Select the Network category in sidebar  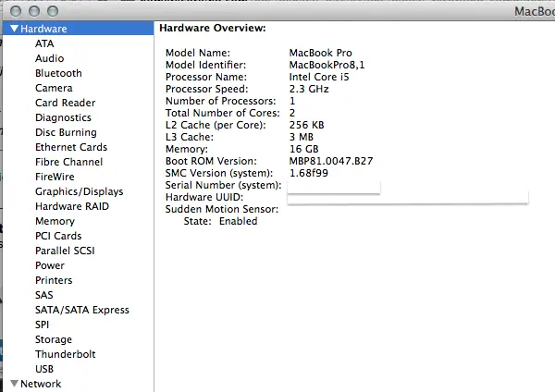(x=41, y=384)
